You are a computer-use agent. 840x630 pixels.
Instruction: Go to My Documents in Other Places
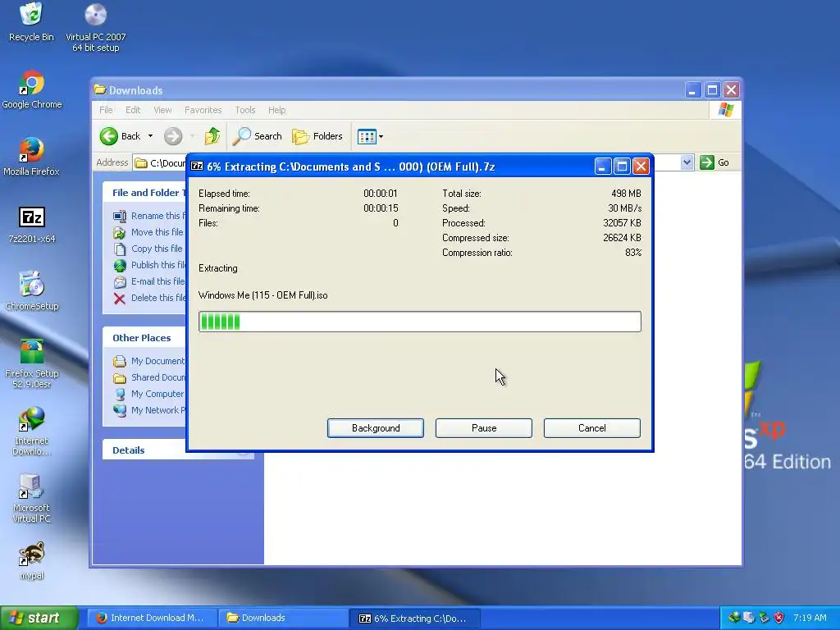coord(149,361)
